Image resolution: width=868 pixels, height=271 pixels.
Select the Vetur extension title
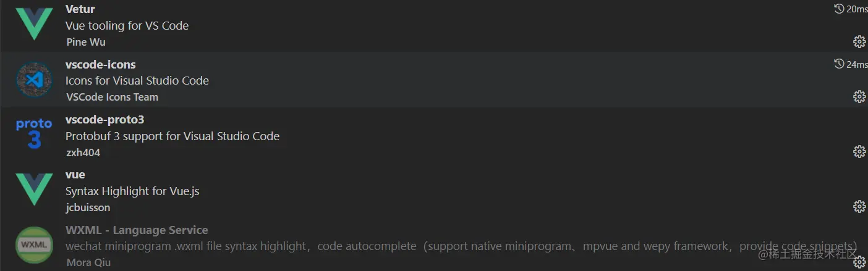(x=80, y=9)
